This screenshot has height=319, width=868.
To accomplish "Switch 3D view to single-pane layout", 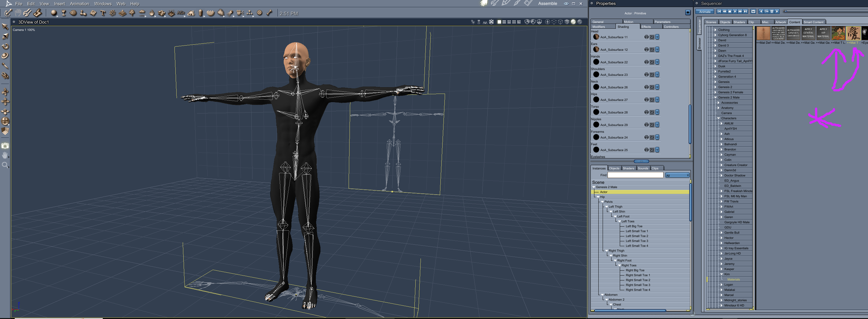I will [499, 22].
